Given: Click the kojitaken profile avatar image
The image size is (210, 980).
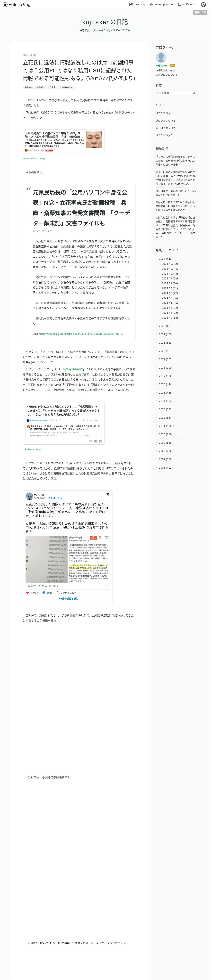Looking at the screenshot, I should pyautogui.click(x=161, y=57).
